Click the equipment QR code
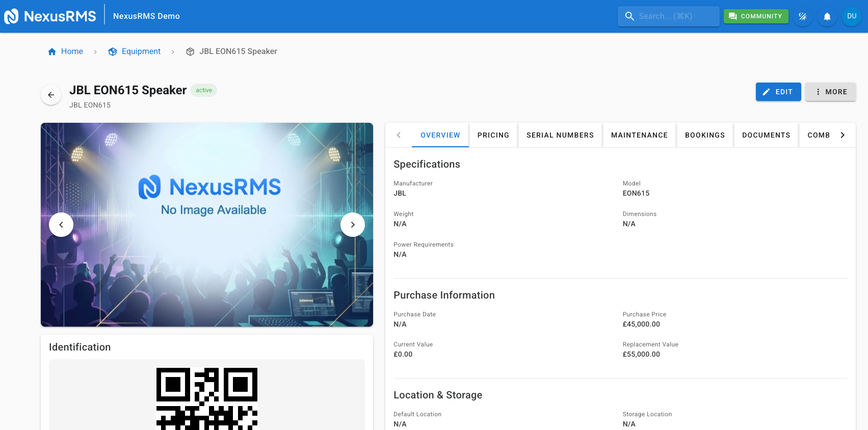The width and height of the screenshot is (868, 430). pos(207,398)
